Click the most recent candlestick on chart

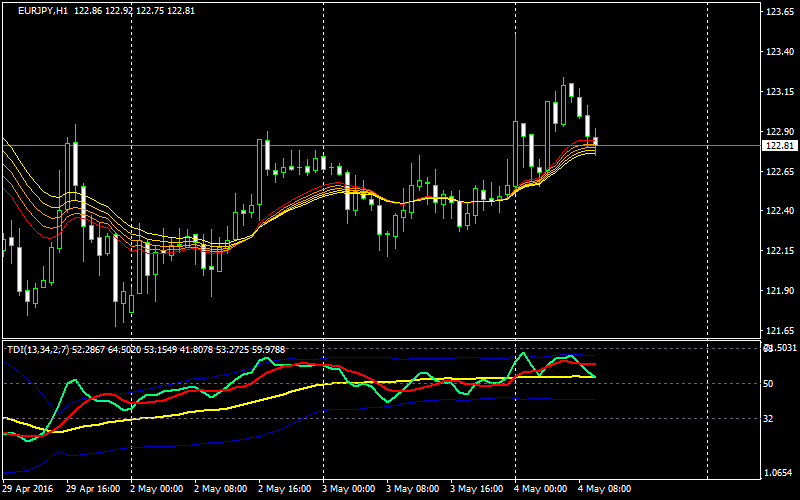595,141
